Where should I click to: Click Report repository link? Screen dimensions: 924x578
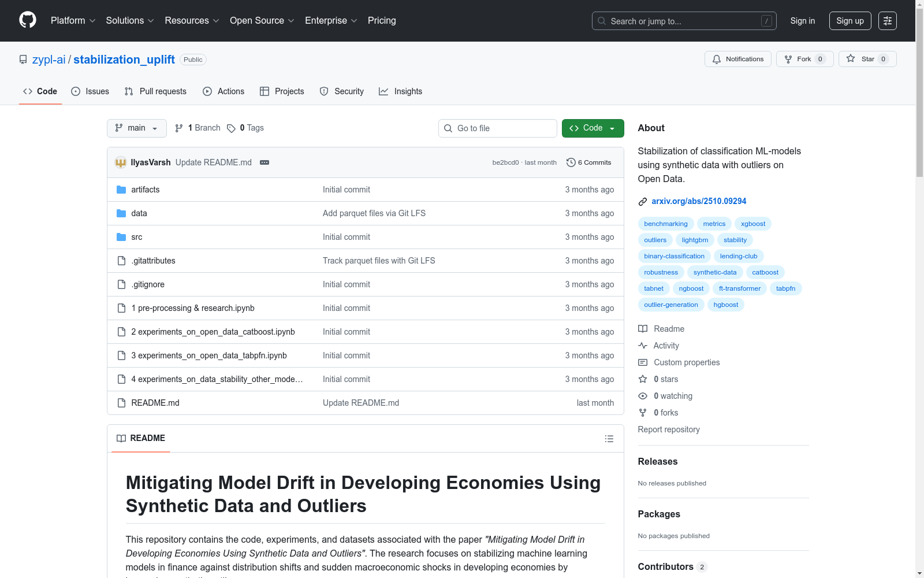pyautogui.click(x=669, y=429)
